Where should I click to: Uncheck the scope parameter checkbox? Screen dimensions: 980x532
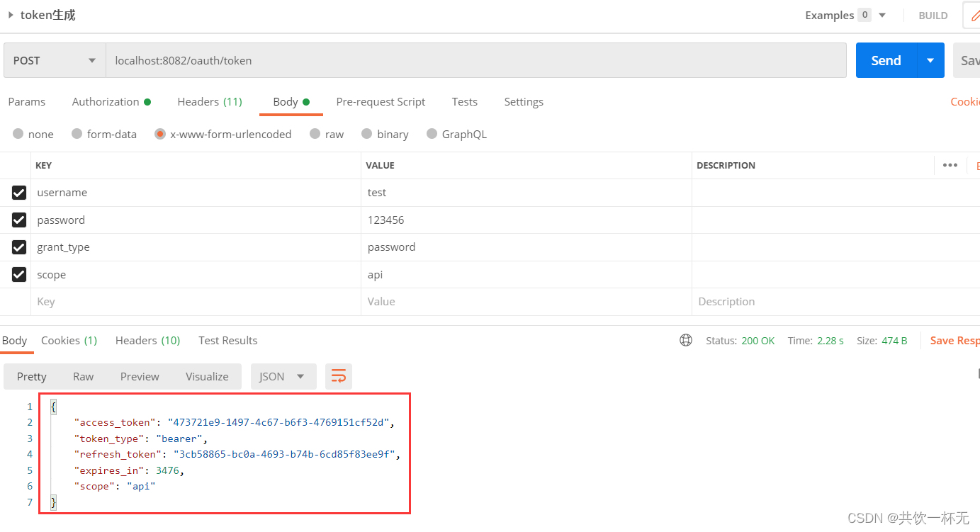coord(19,274)
